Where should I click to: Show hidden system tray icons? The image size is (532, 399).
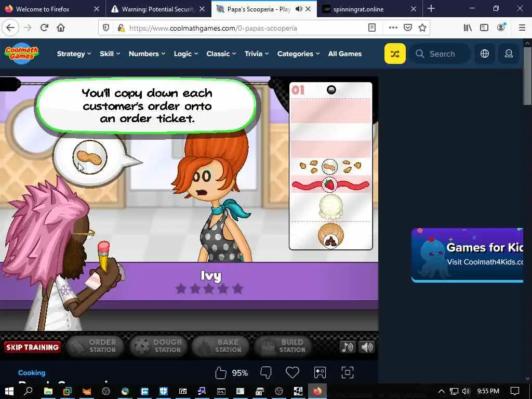pos(442,391)
